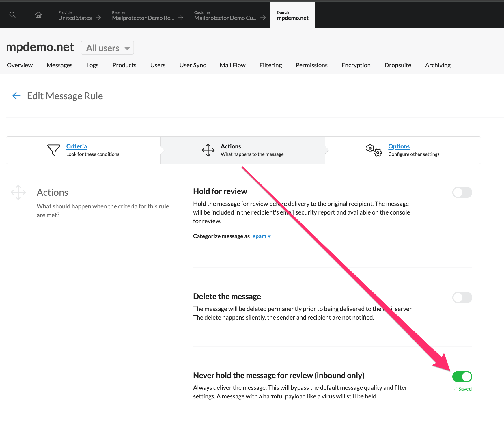
Task: Open the Mail Flow tab
Action: (232, 65)
